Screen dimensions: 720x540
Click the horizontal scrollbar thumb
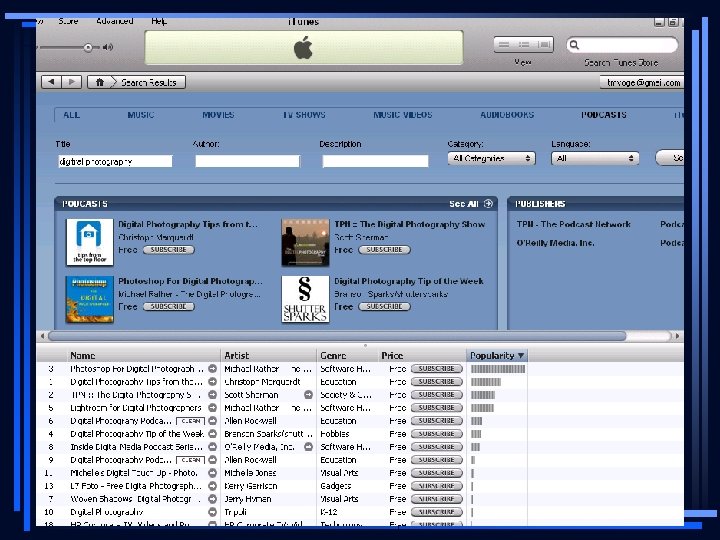(337, 336)
